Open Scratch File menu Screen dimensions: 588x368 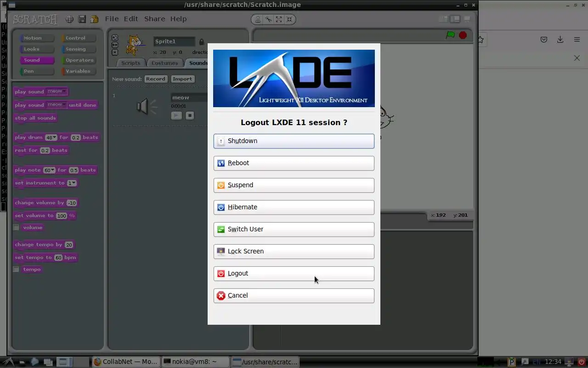[x=112, y=19]
